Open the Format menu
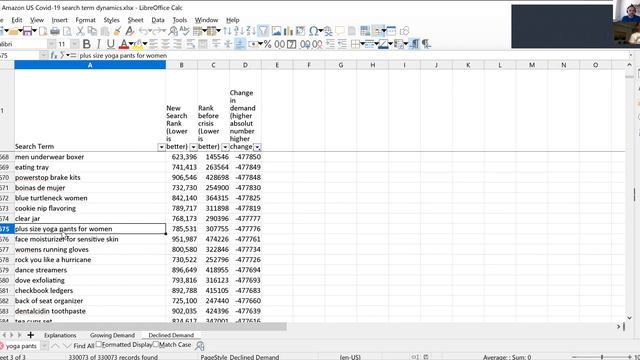The height and width of the screenshot is (360, 640). pyautogui.click(x=85, y=20)
